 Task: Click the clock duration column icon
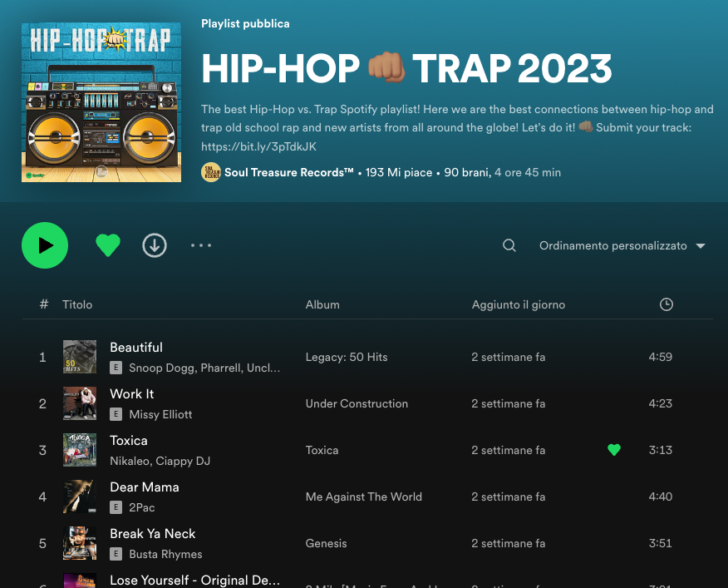(x=666, y=304)
